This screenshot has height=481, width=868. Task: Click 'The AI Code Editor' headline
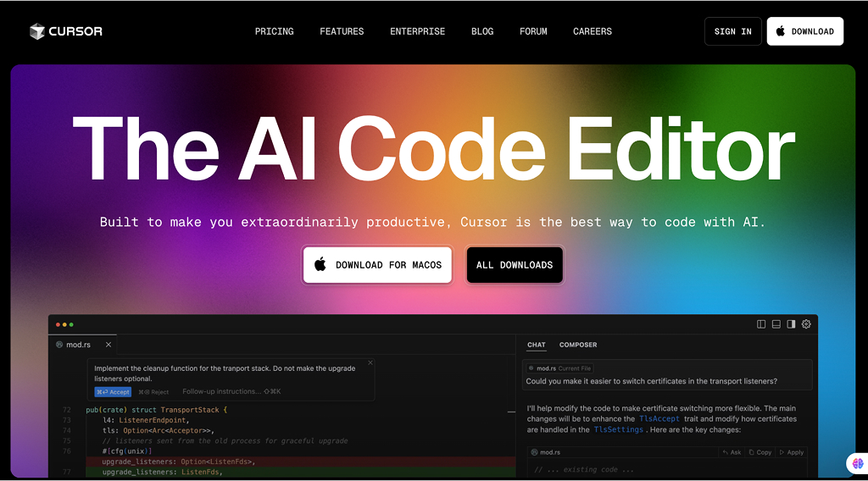(434, 148)
